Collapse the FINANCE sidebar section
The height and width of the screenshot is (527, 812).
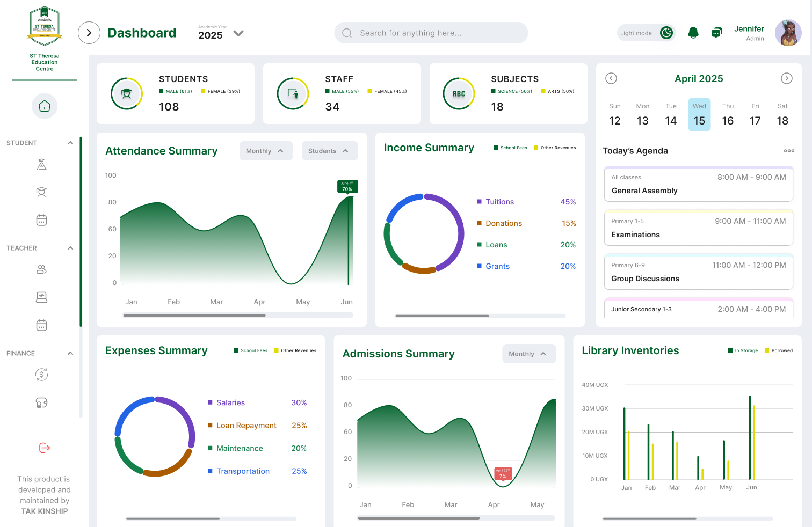pos(70,353)
